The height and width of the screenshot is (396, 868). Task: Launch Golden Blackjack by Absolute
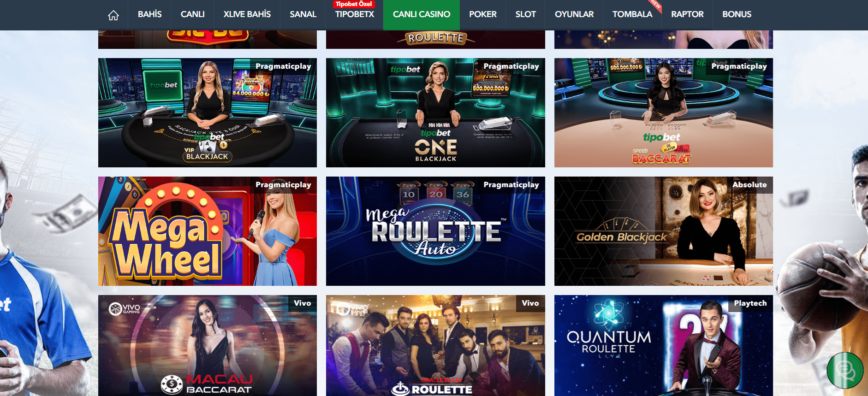tap(664, 231)
